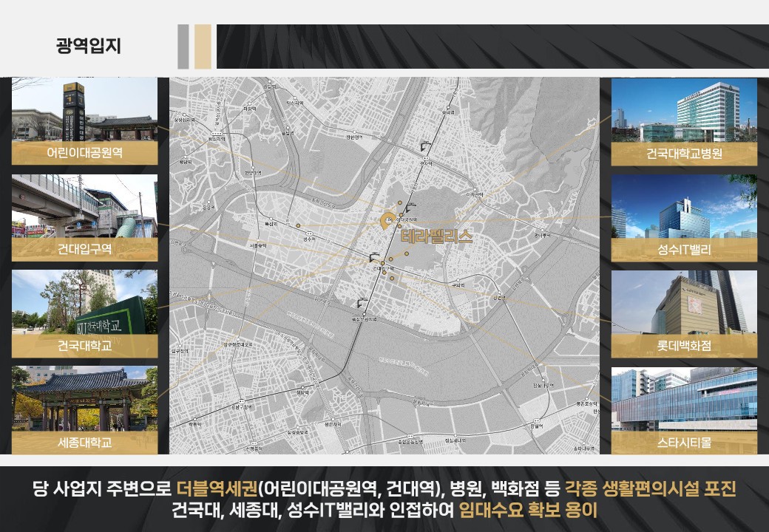Click the highlighted 더블역세권 text
This screenshot has width=769, height=532.
(x=219, y=489)
